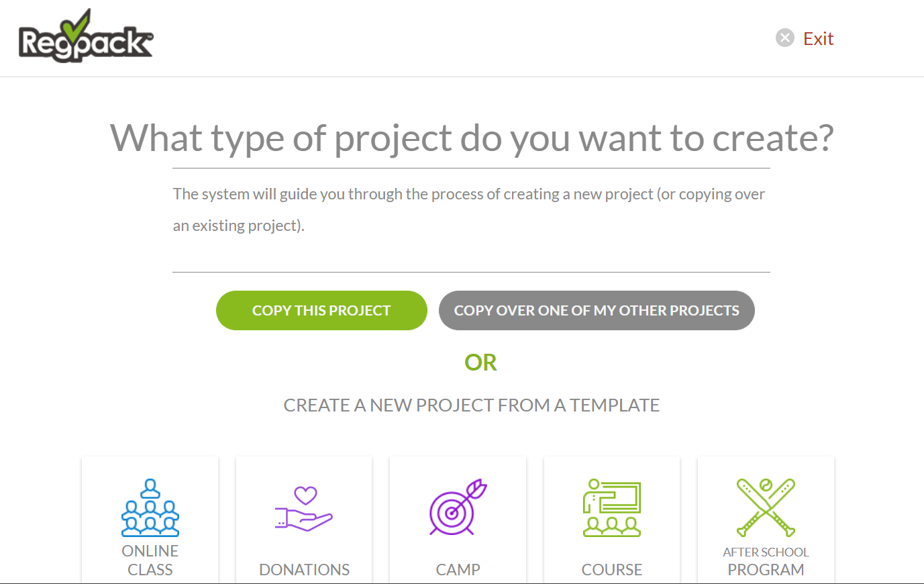924x584 pixels.
Task: Select the crossed baseball bats icon
Action: click(766, 507)
